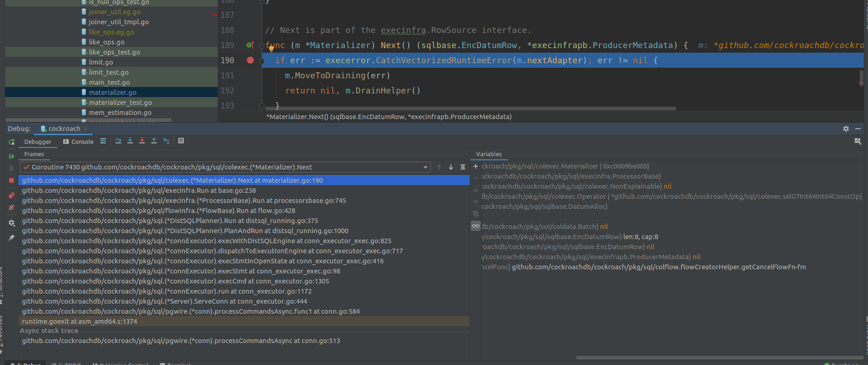
Task: Step into the function
Action: coord(130,141)
